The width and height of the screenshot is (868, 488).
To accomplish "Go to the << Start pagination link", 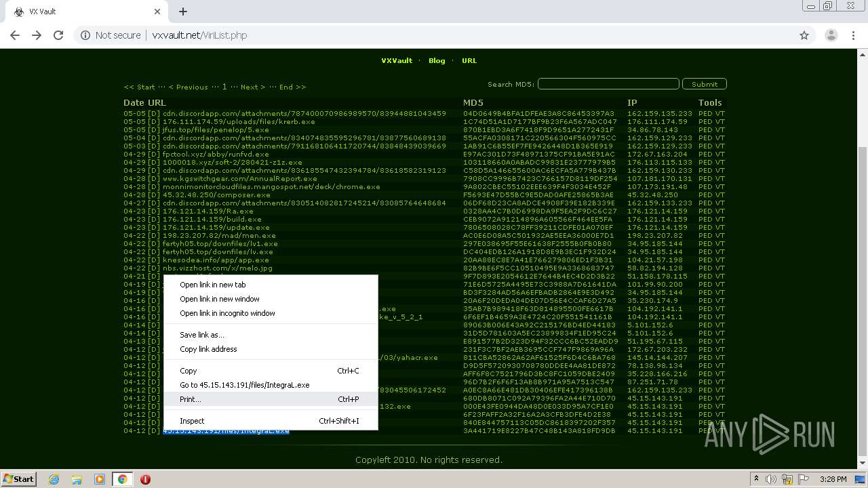I will (x=139, y=87).
